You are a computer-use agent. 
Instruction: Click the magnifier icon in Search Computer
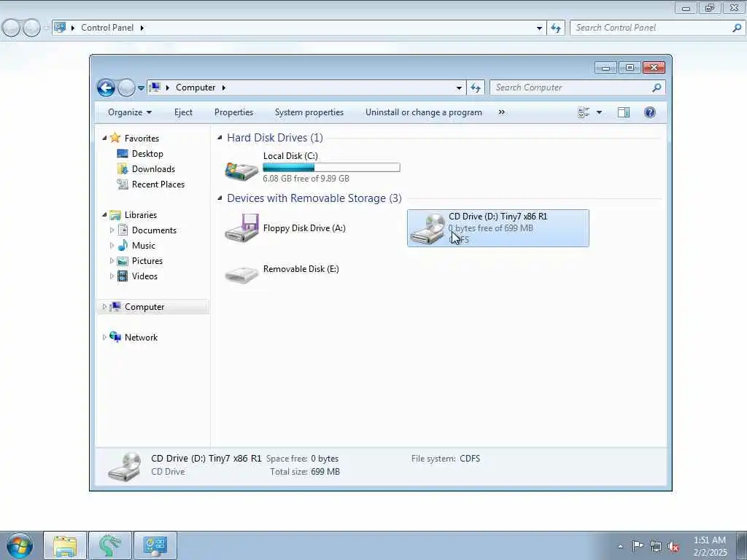tap(657, 87)
